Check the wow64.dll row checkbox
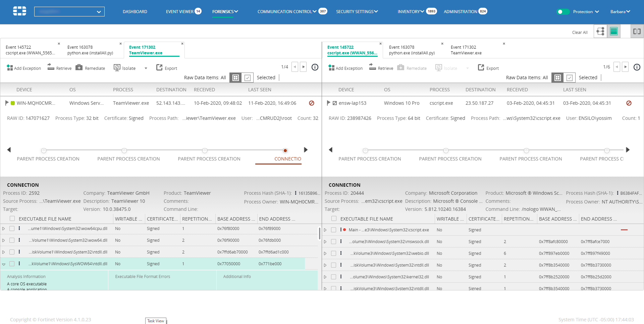Image resolution: width=644 pixels, height=324 pixels. [12, 240]
